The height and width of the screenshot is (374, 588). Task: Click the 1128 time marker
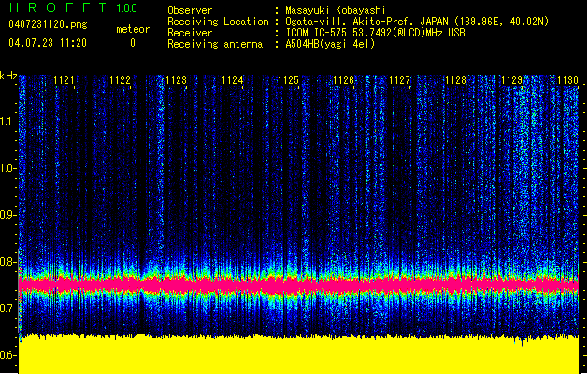click(455, 80)
